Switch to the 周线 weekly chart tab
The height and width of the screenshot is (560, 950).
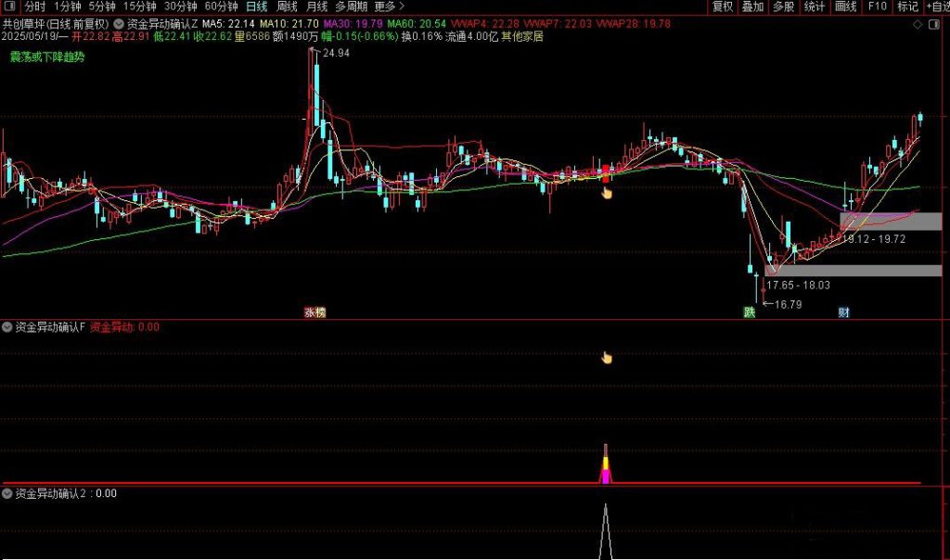[287, 6]
